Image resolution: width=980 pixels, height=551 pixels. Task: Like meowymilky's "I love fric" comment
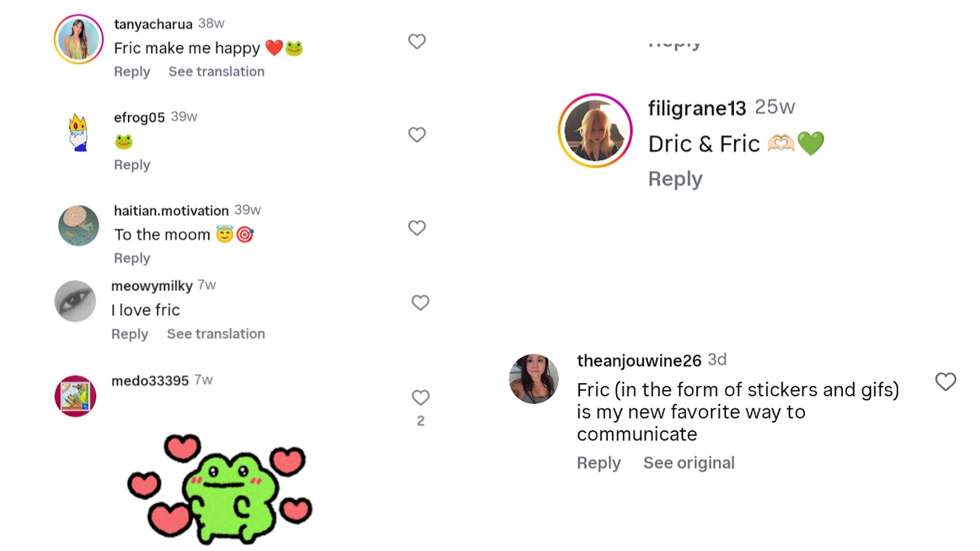420,302
